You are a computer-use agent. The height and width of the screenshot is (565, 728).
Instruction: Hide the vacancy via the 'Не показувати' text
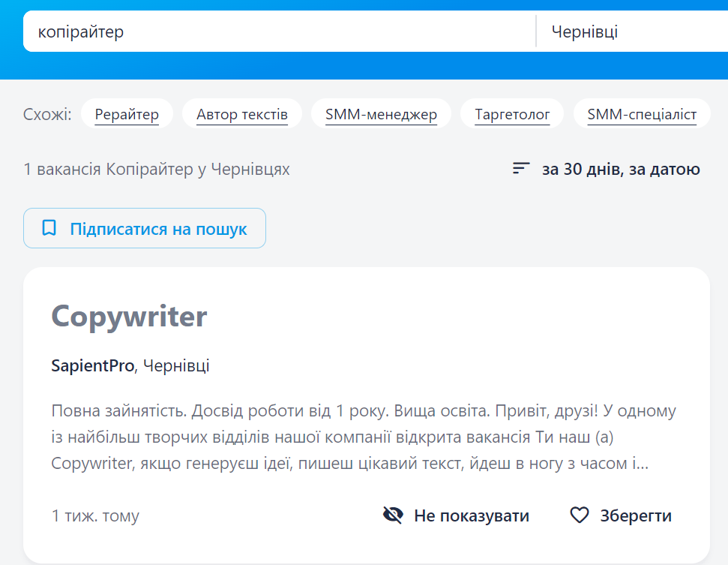point(471,515)
